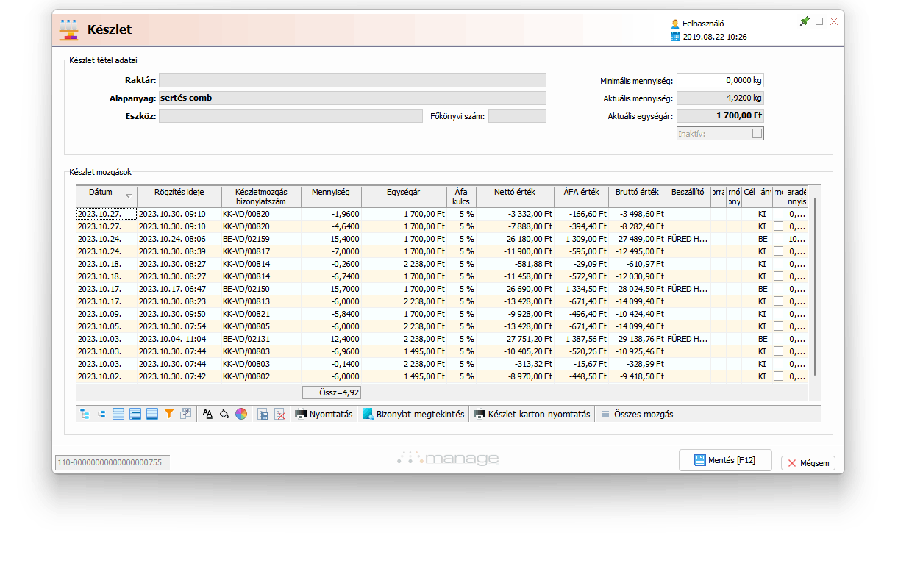The image size is (909, 588).
Task: Click the Mentés [F12] button
Action: coord(724,460)
